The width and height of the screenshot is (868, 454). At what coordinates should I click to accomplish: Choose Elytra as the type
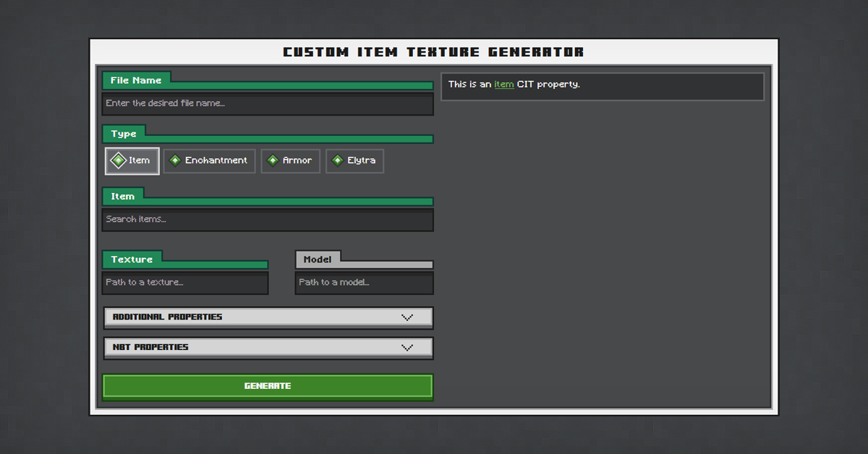pyautogui.click(x=354, y=160)
